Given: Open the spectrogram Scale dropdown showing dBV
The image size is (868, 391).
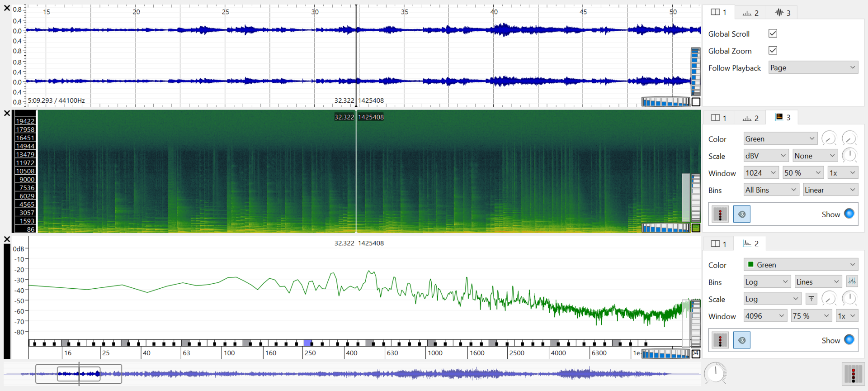Looking at the screenshot, I should point(766,156).
